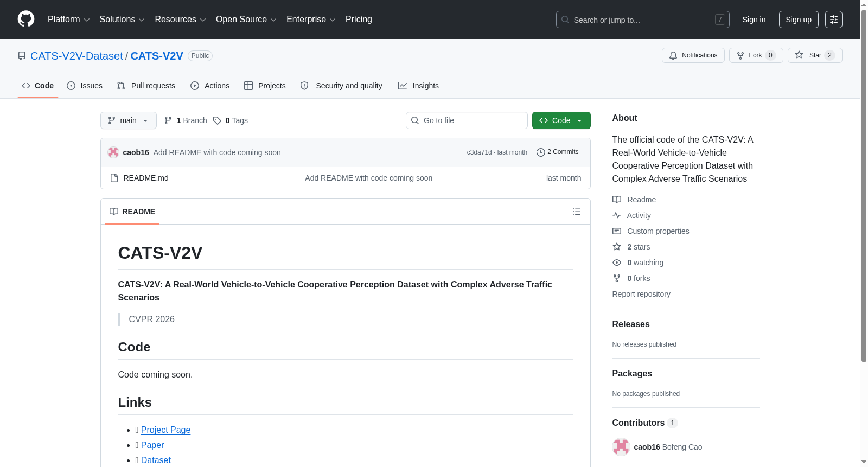The width and height of the screenshot is (868, 467).
Task: Select the README tab heading
Action: [x=132, y=212]
